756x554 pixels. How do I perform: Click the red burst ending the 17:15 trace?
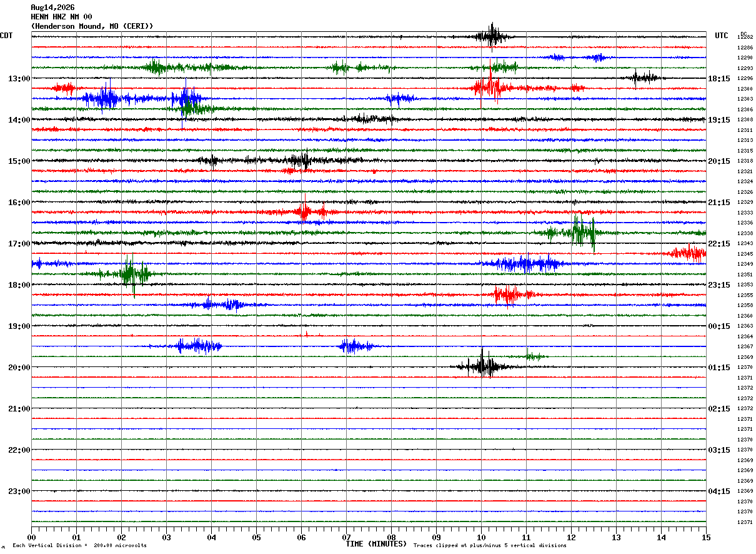pyautogui.click(x=688, y=253)
